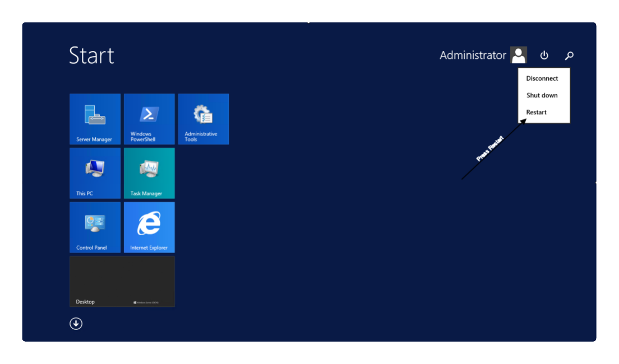
Task: Launch Windows PowerShell tile
Action: [x=149, y=119]
